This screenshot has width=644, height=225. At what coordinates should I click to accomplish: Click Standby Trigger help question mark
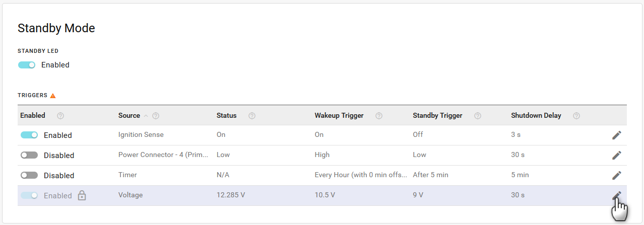[478, 116]
